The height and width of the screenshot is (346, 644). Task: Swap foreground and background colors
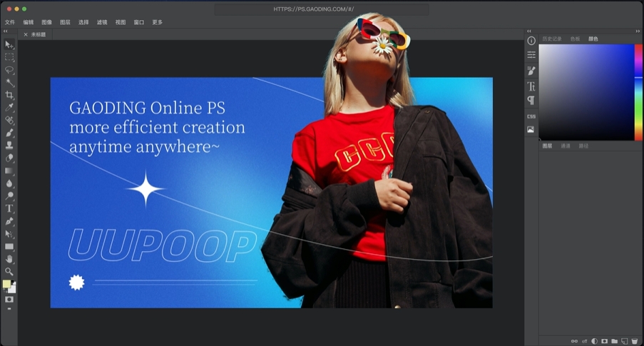click(x=14, y=281)
